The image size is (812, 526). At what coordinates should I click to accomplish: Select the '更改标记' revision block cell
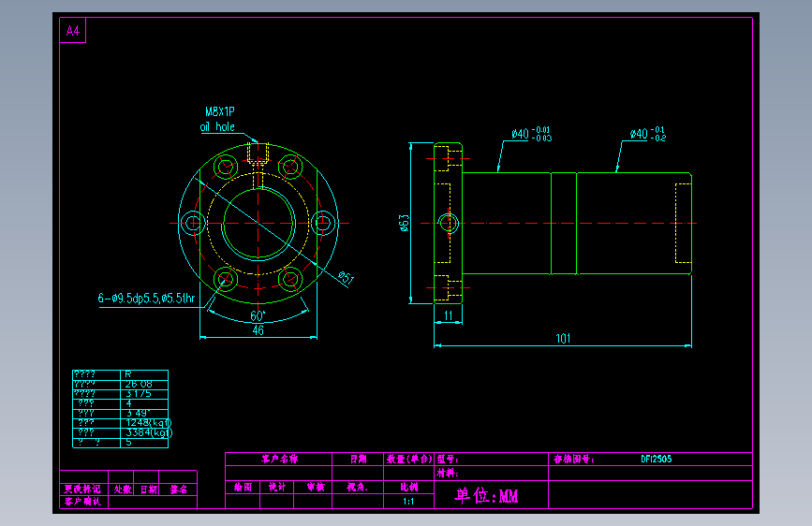point(82,489)
